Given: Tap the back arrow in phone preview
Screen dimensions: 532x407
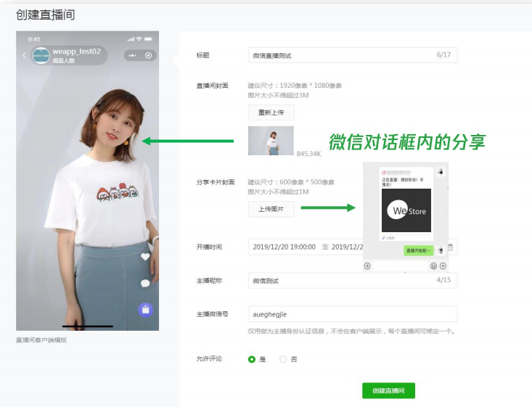Looking at the screenshot, I should 24,55.
